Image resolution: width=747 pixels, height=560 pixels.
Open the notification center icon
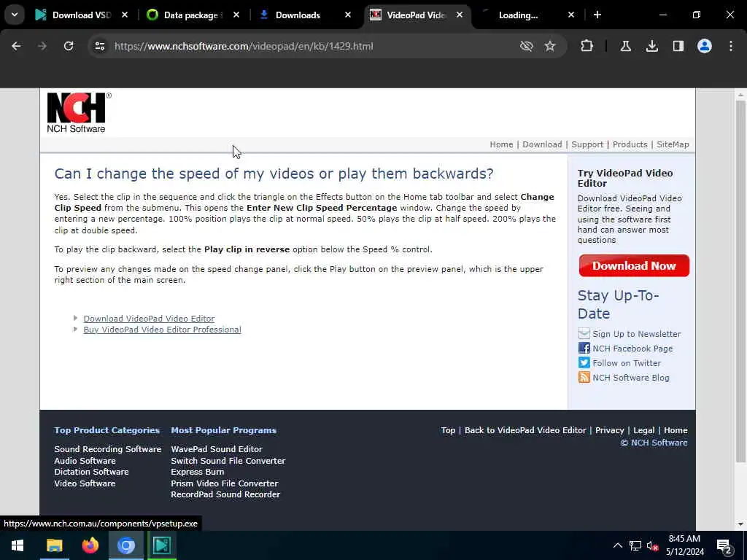[x=724, y=545]
